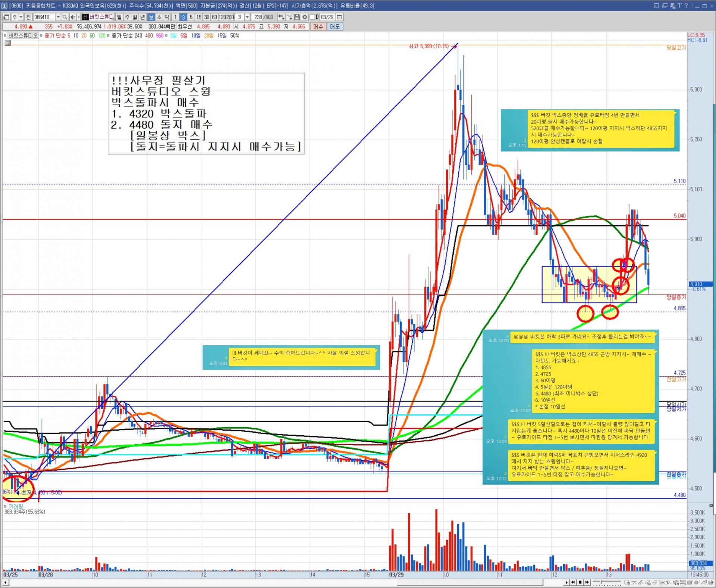Toggle the 분 (minute) chart period button
Image resolution: width=716 pixels, height=588 pixels.
(x=151, y=17)
